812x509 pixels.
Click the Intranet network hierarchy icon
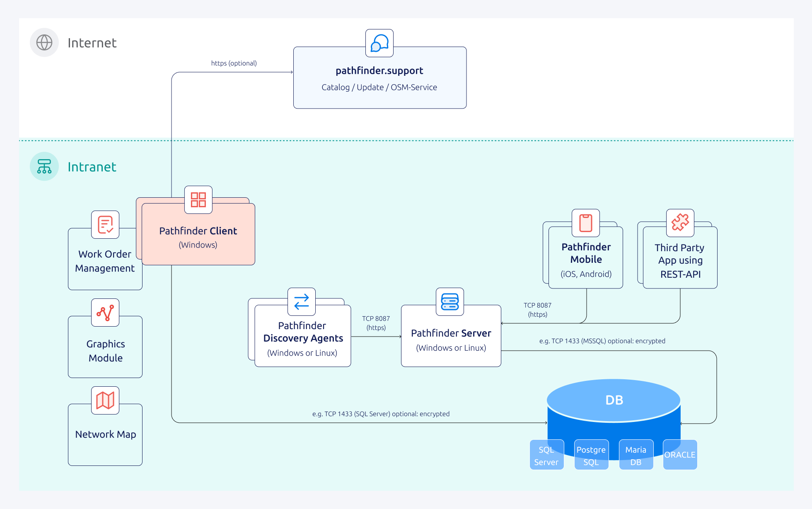click(44, 166)
